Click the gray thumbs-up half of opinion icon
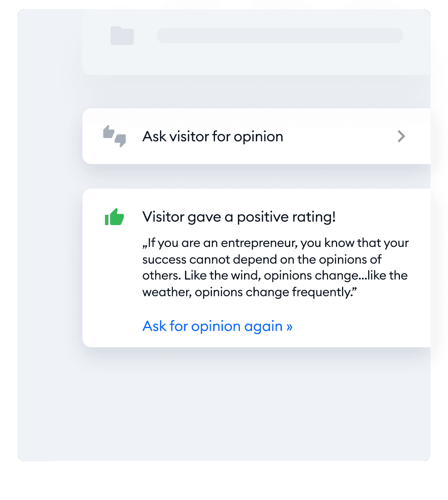The image size is (448, 500). point(109,132)
